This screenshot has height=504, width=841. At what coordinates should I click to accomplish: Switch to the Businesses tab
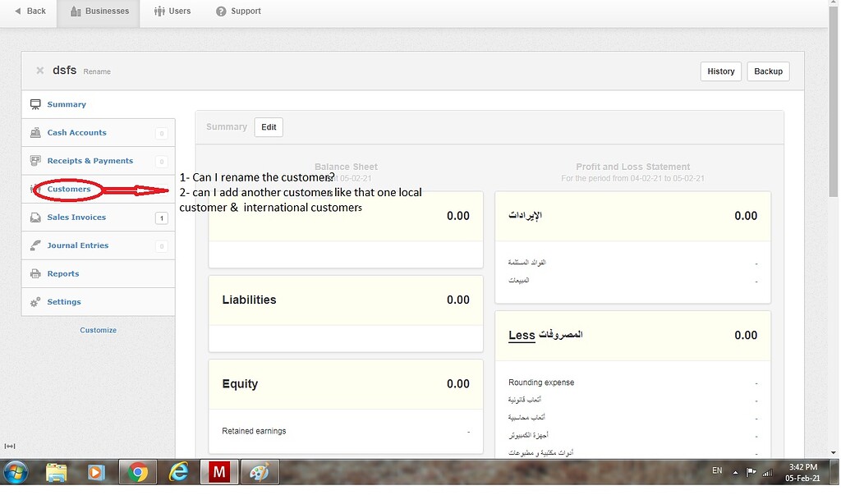(x=98, y=11)
